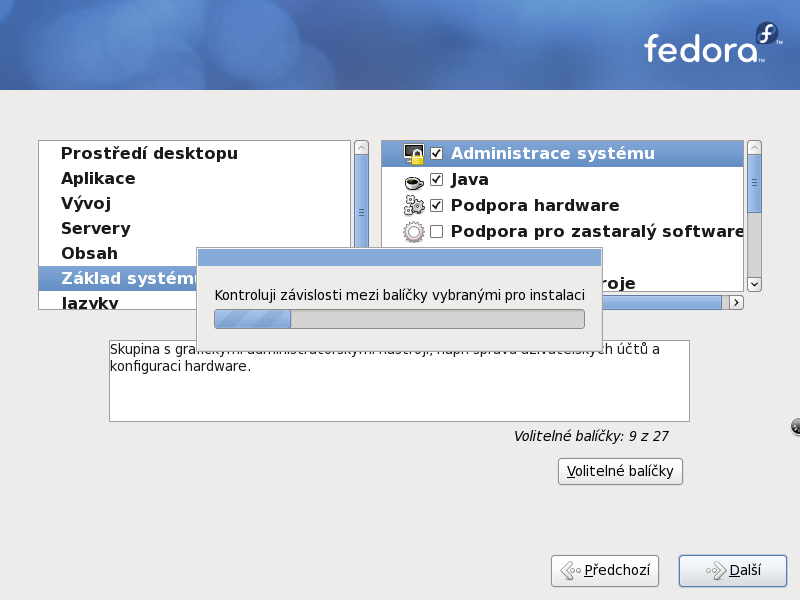Select the Servery category
Image resolution: width=800 pixels, height=600 pixels.
coord(194,228)
